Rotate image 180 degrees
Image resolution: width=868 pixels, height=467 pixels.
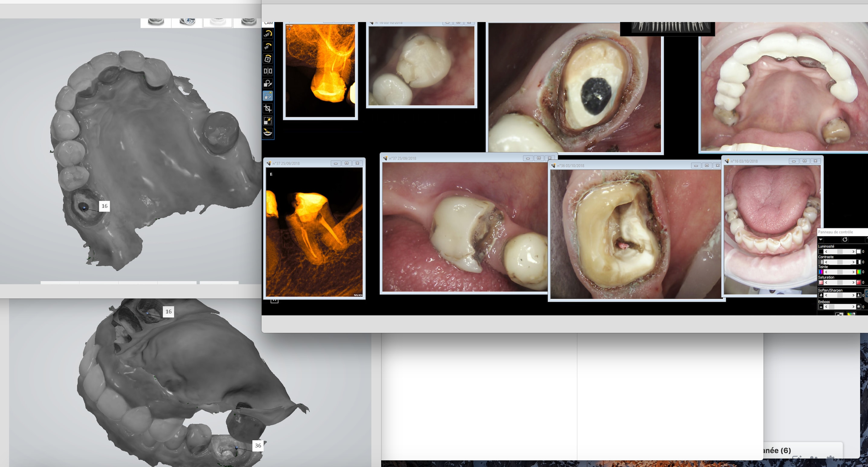click(x=268, y=34)
